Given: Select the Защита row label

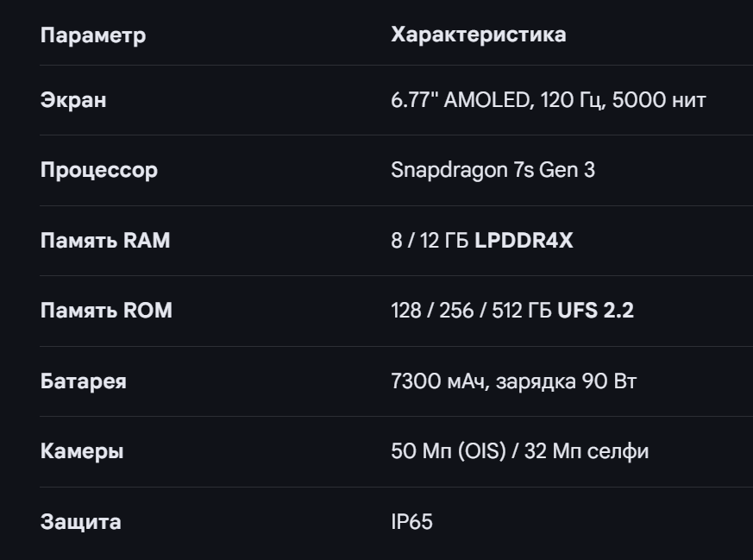Looking at the screenshot, I should click(81, 522).
